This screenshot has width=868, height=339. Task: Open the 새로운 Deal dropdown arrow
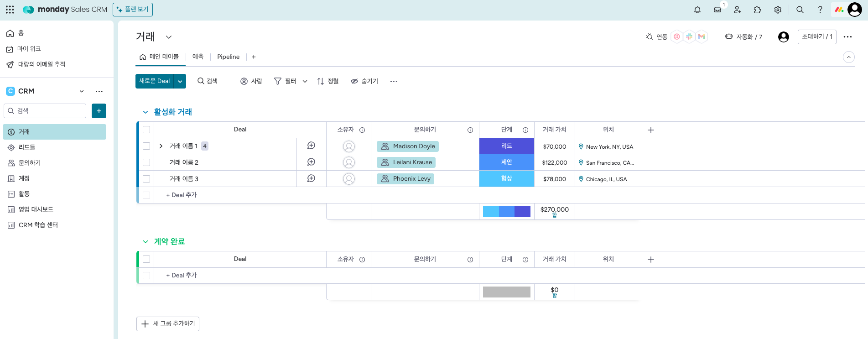click(180, 81)
